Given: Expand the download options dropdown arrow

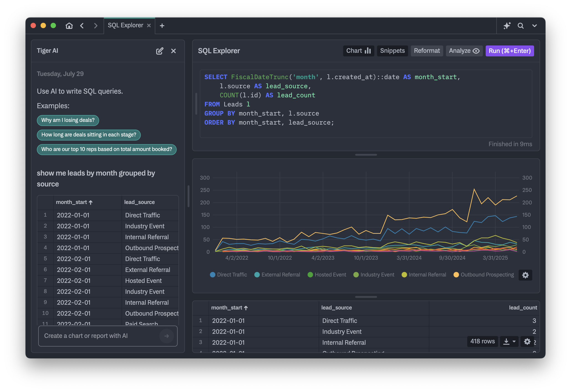Looking at the screenshot, I should (514, 342).
